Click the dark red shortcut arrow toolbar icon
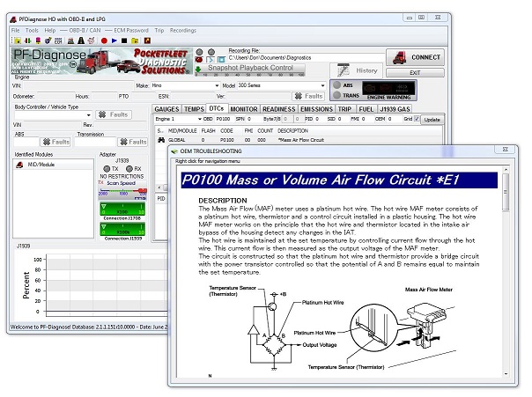 click(147, 40)
